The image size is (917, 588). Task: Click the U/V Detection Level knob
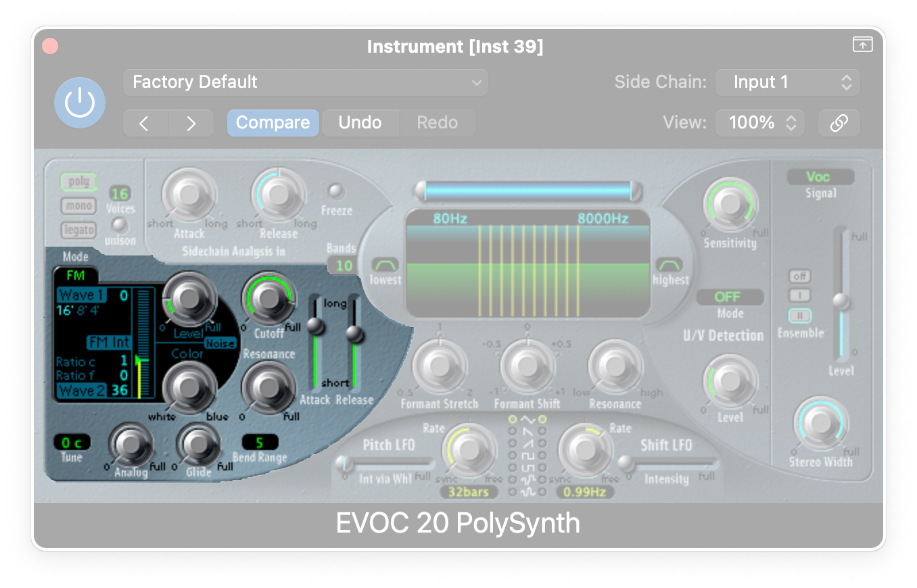tap(730, 381)
